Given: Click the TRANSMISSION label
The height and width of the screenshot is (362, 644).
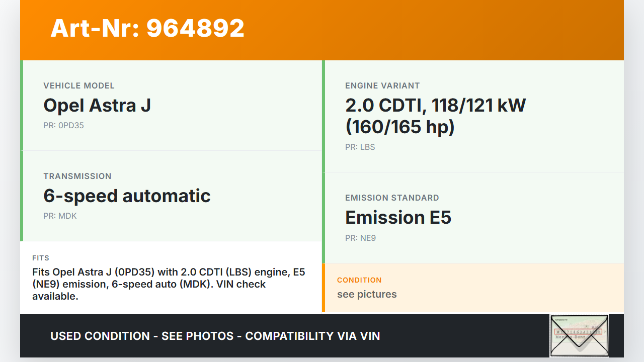Looking at the screenshot, I should (x=77, y=176).
